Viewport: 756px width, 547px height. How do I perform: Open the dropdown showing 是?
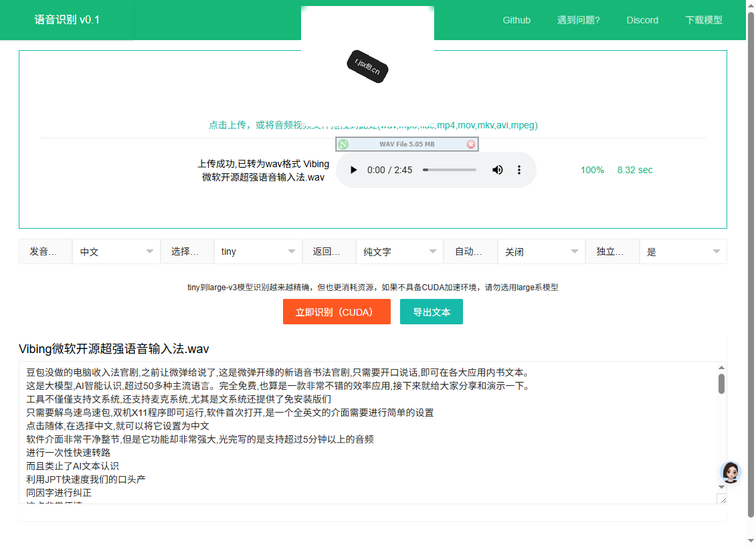(x=683, y=251)
